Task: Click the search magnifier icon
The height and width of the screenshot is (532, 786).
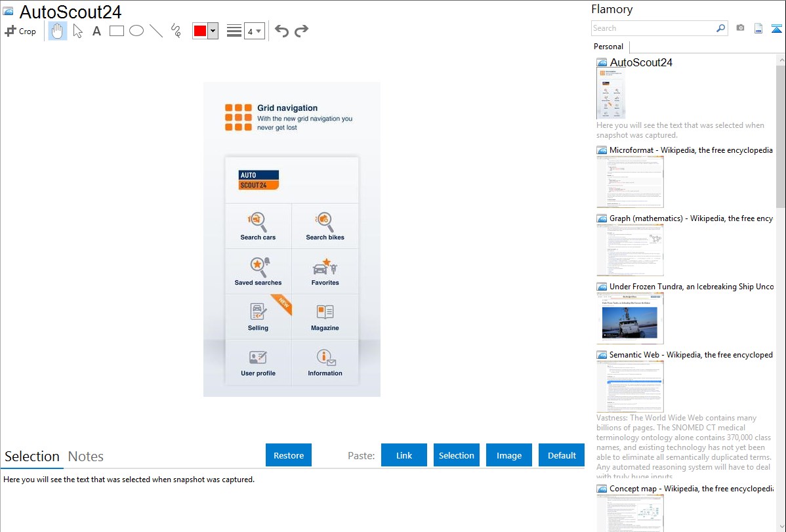Action: [x=721, y=28]
